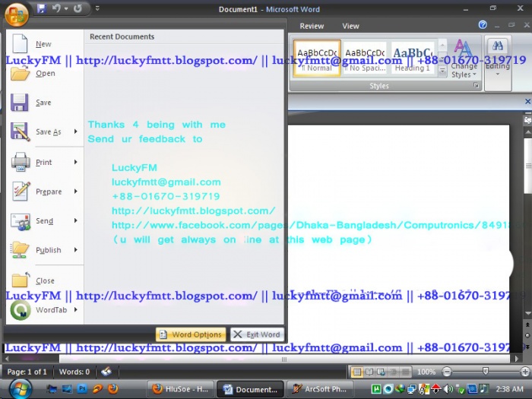Click the Open folder icon
532x399 pixels.
click(21, 73)
